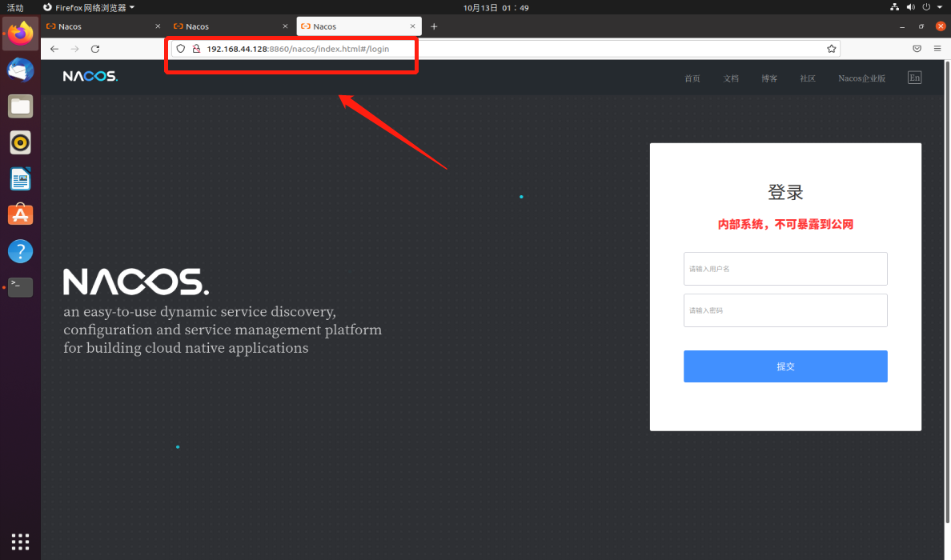Open 文档 documentation link
Screen dimensions: 951x560
click(x=731, y=78)
